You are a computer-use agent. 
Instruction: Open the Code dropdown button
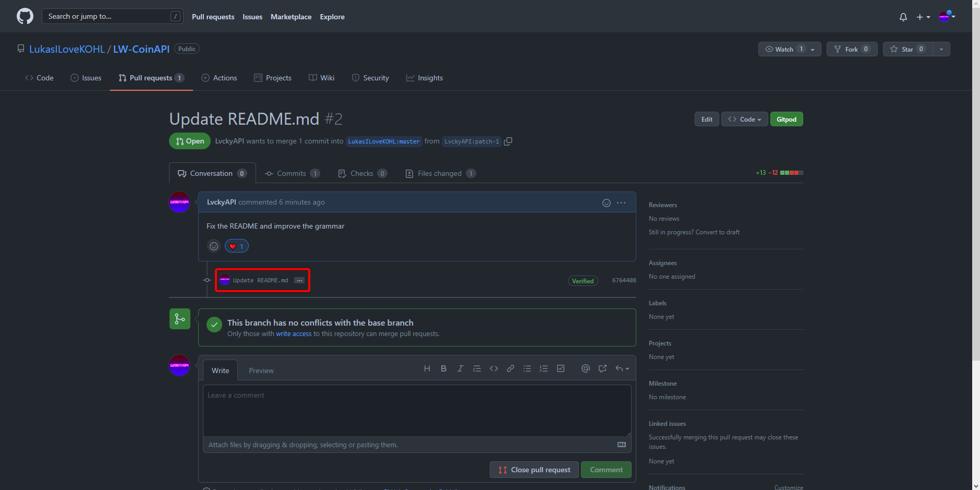[x=744, y=119]
